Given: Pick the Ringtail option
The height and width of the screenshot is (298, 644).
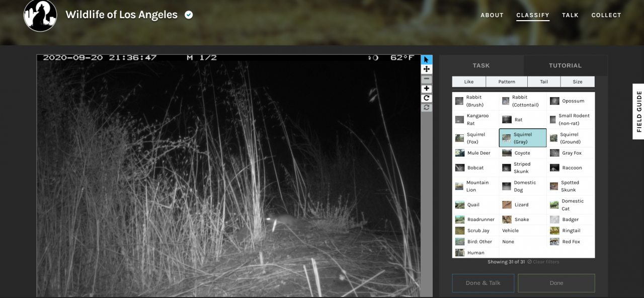Looking at the screenshot, I should (571, 231).
